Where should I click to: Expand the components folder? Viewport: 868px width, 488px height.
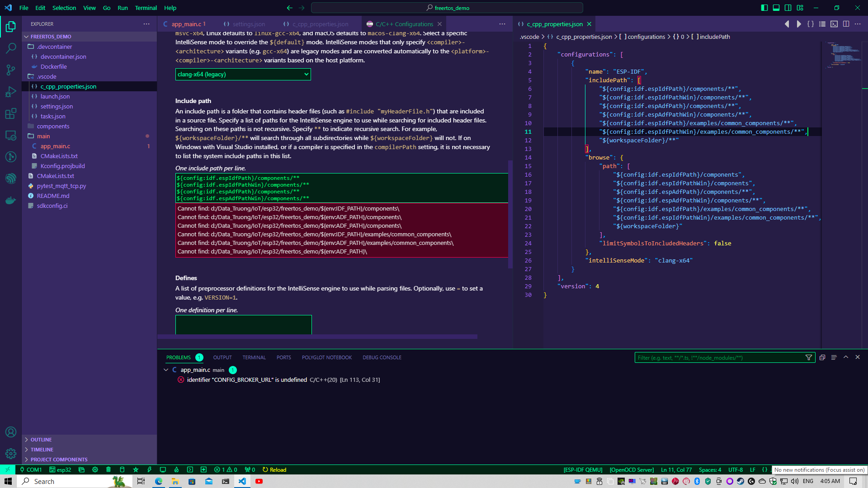tap(89, 126)
